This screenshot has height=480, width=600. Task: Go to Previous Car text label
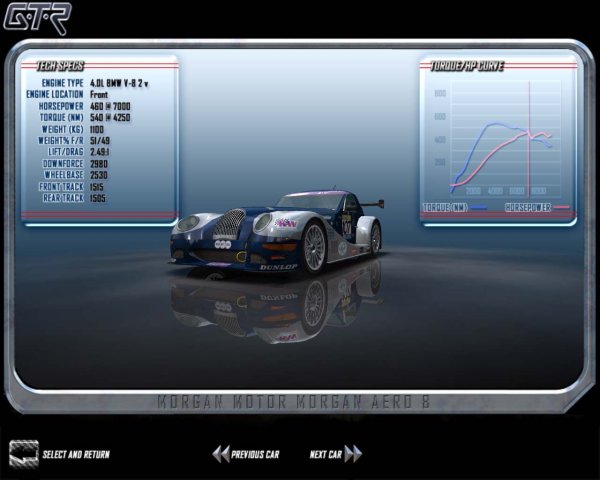tap(255, 455)
